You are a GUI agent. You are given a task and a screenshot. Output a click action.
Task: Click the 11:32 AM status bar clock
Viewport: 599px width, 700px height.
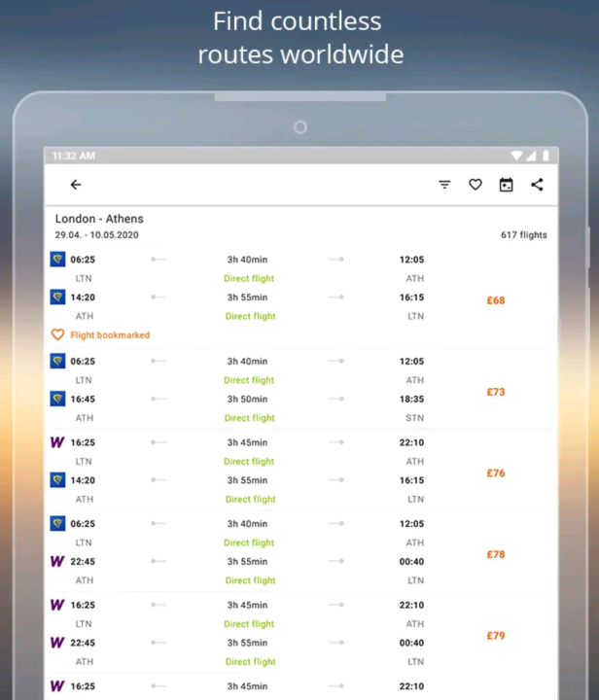coord(74,156)
